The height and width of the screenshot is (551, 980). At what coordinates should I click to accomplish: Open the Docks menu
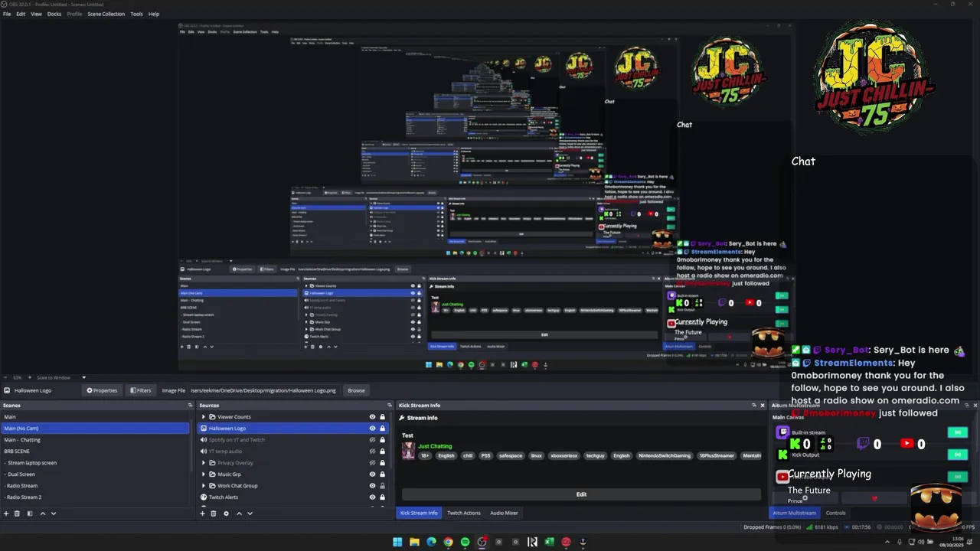click(54, 14)
